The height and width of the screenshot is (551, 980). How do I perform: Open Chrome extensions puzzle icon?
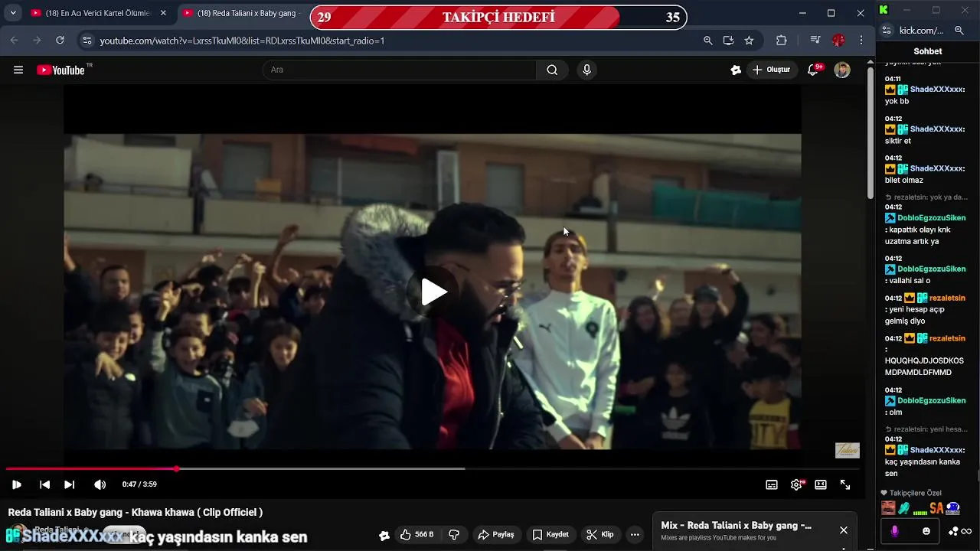point(782,41)
